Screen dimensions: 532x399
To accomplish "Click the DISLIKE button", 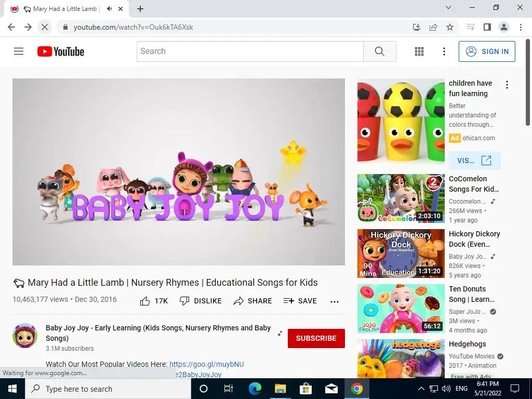I will click(201, 301).
